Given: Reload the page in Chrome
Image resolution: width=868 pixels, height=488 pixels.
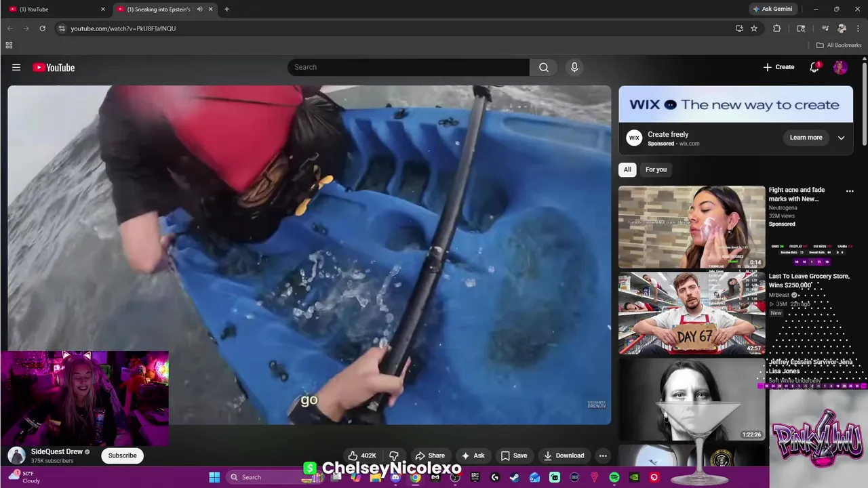Looking at the screenshot, I should pos(42,28).
